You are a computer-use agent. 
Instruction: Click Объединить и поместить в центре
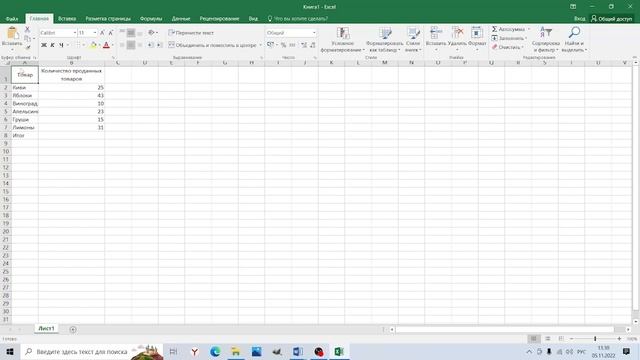(213, 45)
